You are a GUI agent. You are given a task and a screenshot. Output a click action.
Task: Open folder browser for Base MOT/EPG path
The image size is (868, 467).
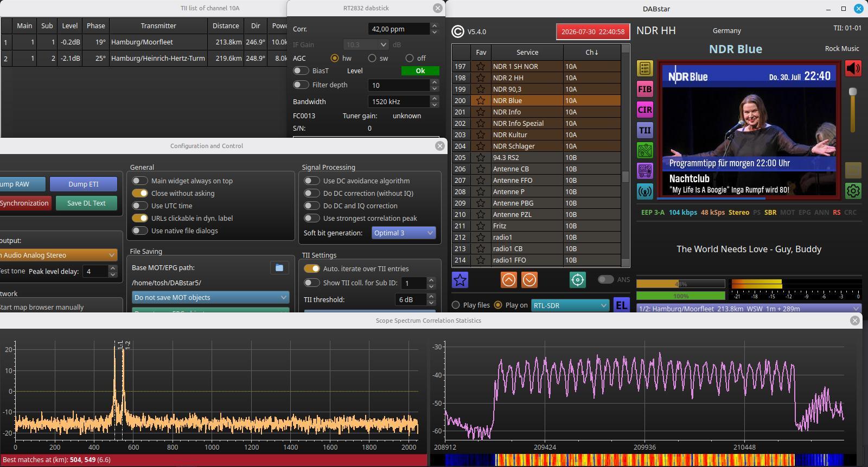pyautogui.click(x=279, y=267)
